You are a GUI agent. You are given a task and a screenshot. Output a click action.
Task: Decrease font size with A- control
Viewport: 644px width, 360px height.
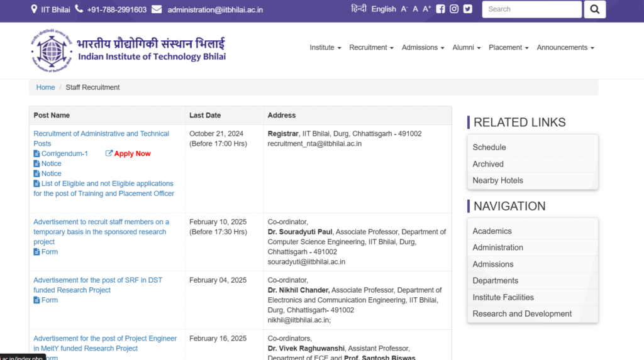[x=404, y=9]
